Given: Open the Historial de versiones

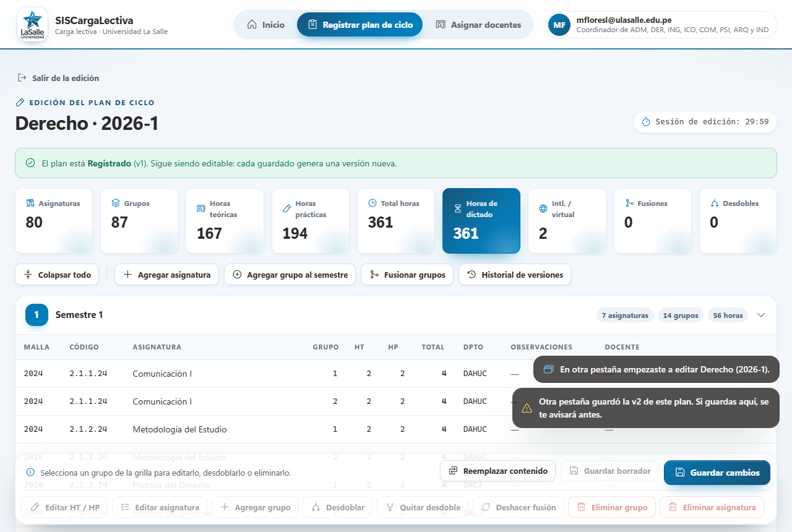Looking at the screenshot, I should (x=515, y=275).
